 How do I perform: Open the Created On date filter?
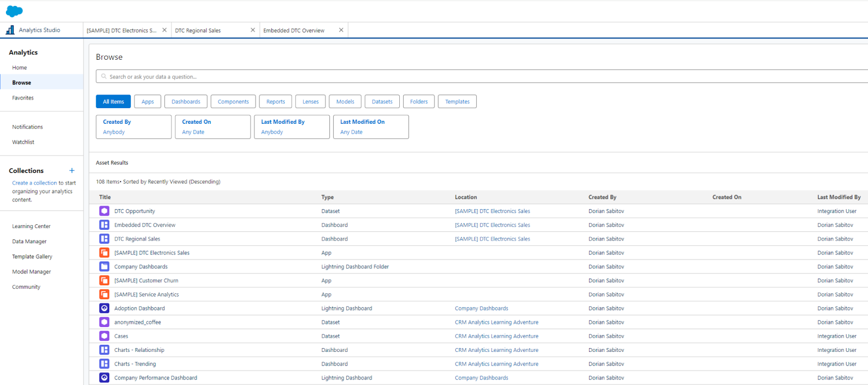pyautogui.click(x=213, y=127)
